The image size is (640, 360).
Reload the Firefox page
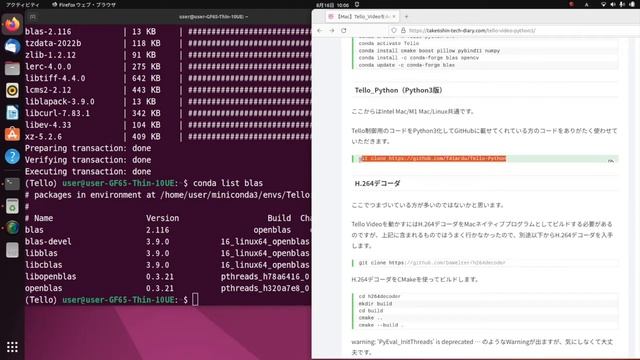coord(344,30)
